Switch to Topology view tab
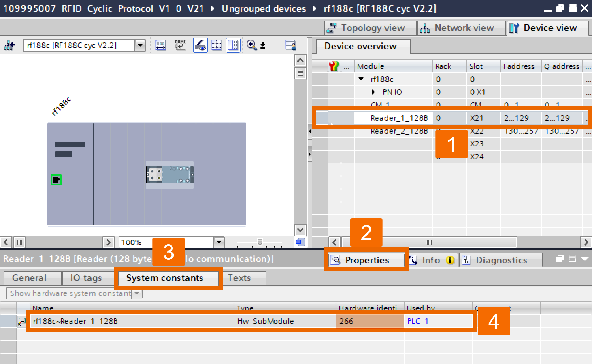Screen dimensions: 592x364 (371, 28)
